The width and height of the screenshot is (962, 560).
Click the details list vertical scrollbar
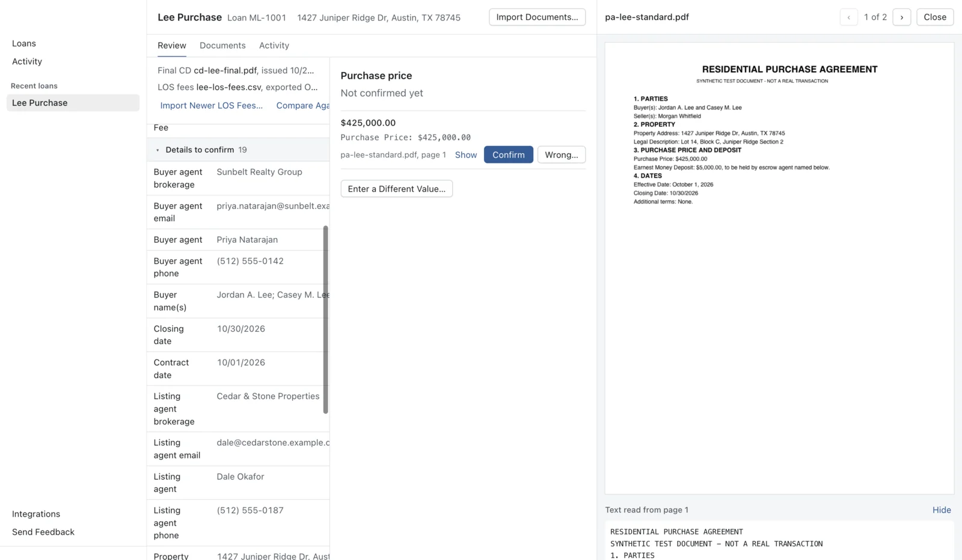pyautogui.click(x=326, y=320)
